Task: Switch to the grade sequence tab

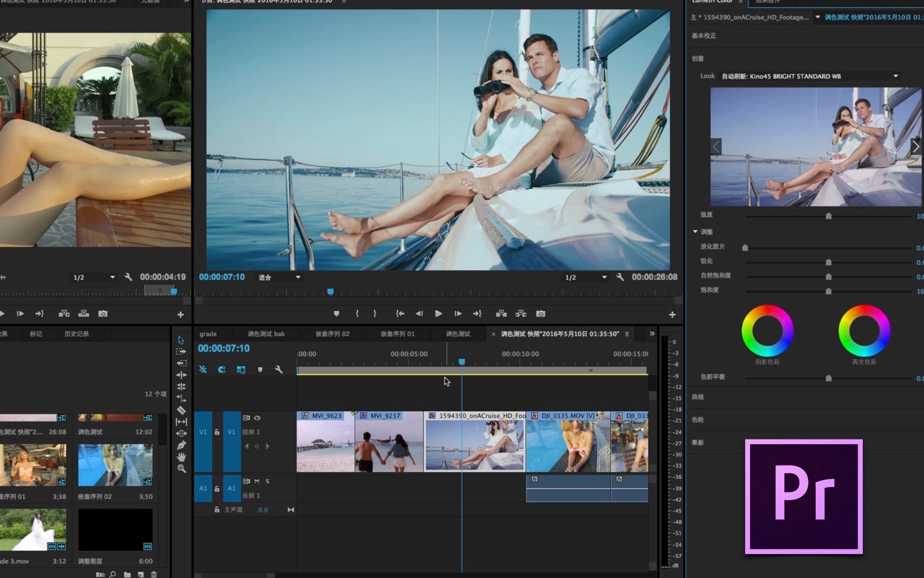Action: pyautogui.click(x=208, y=334)
